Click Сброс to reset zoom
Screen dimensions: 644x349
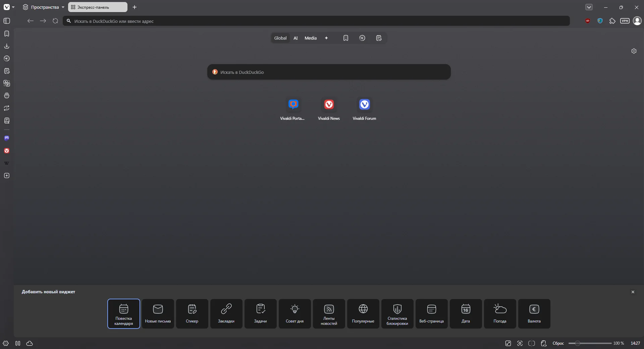(x=558, y=343)
